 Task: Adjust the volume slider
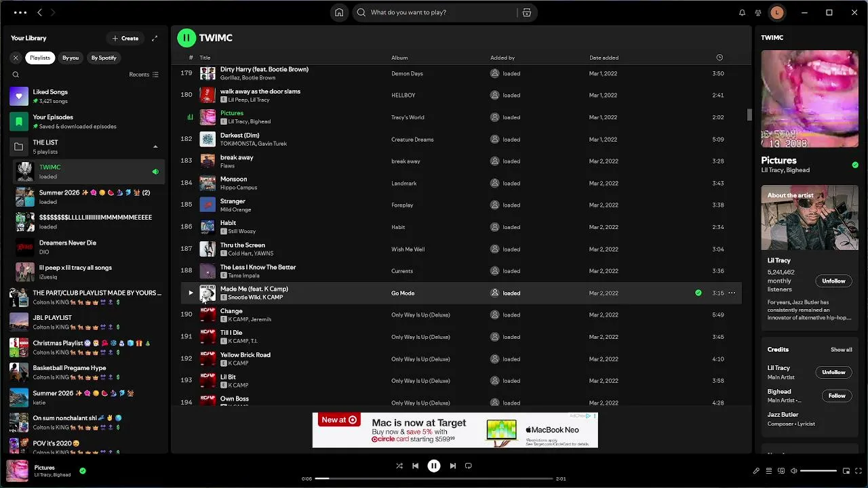pos(818,470)
